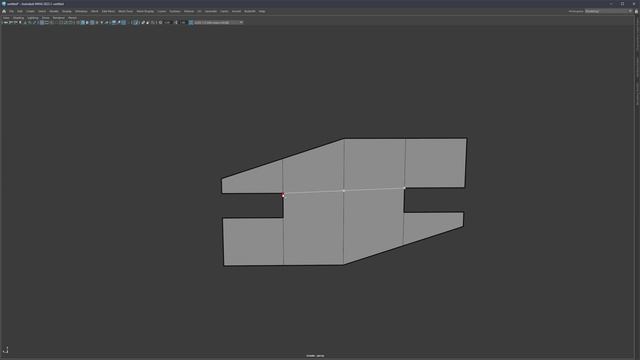The width and height of the screenshot is (640, 360).
Task: Open the Select menu
Action: pos(42,11)
